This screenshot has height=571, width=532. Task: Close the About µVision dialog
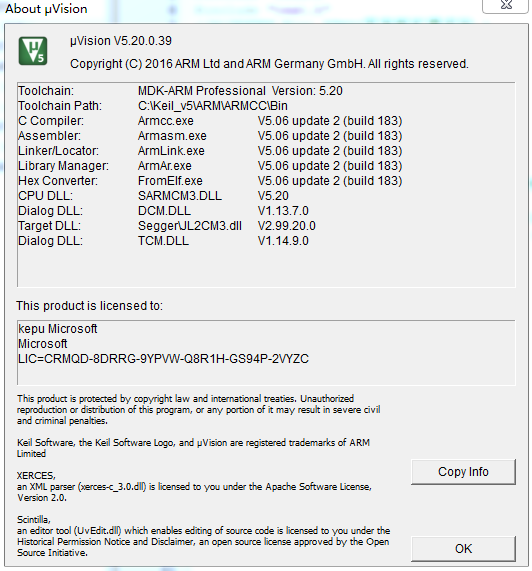pos(505,5)
